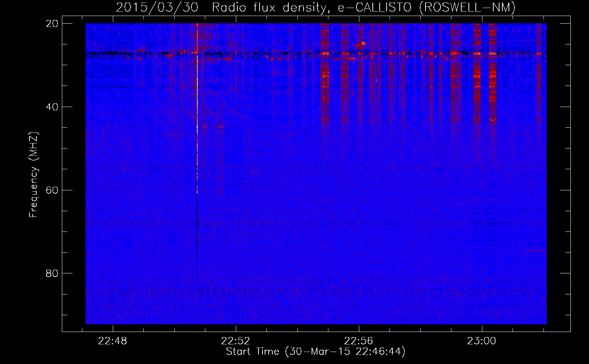Click the 22:56 time tick label

click(359, 341)
